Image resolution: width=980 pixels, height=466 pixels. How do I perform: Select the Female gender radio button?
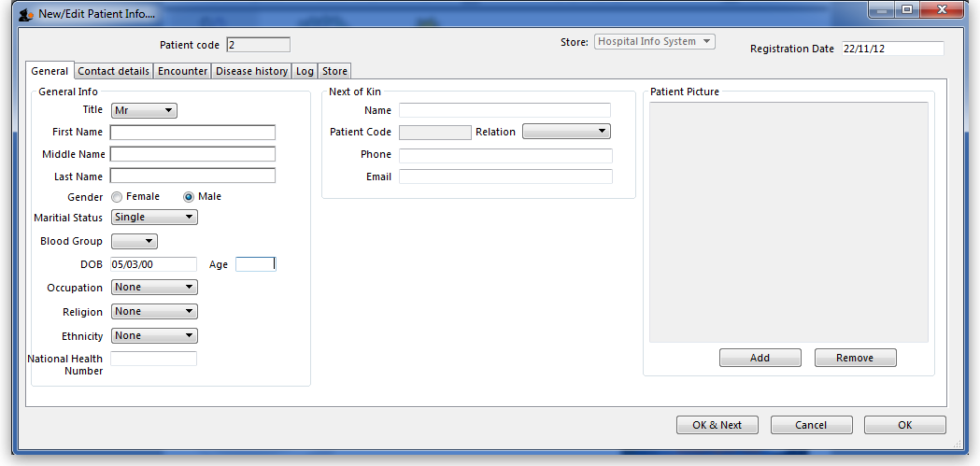[x=117, y=197]
